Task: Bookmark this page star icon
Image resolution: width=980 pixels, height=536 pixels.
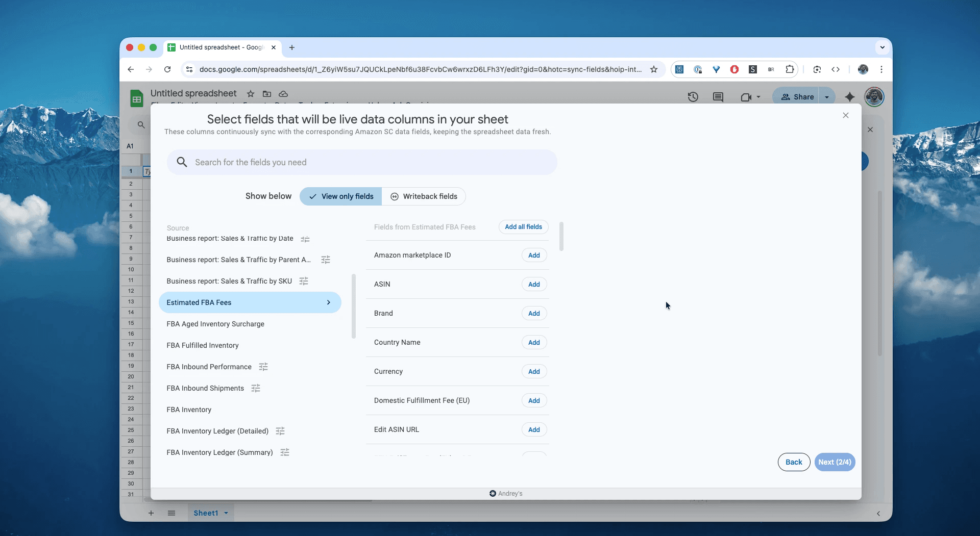Action: [x=654, y=69]
